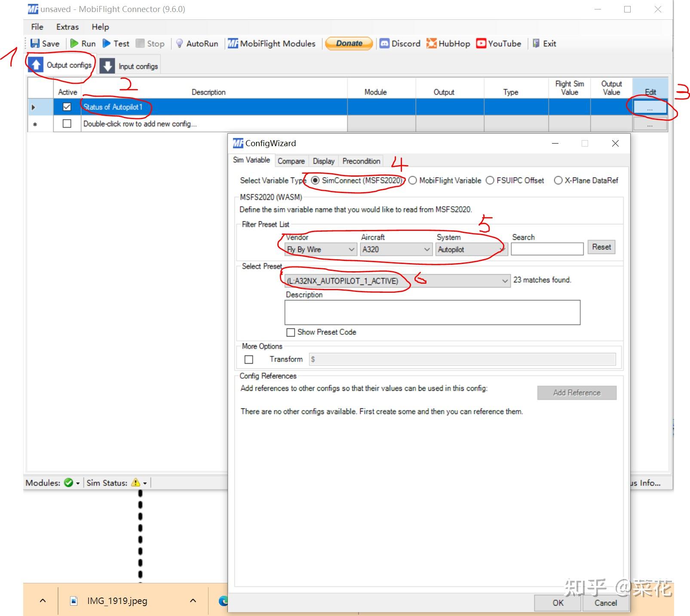Tick the Active checkbox in new-config row

pos(67,124)
